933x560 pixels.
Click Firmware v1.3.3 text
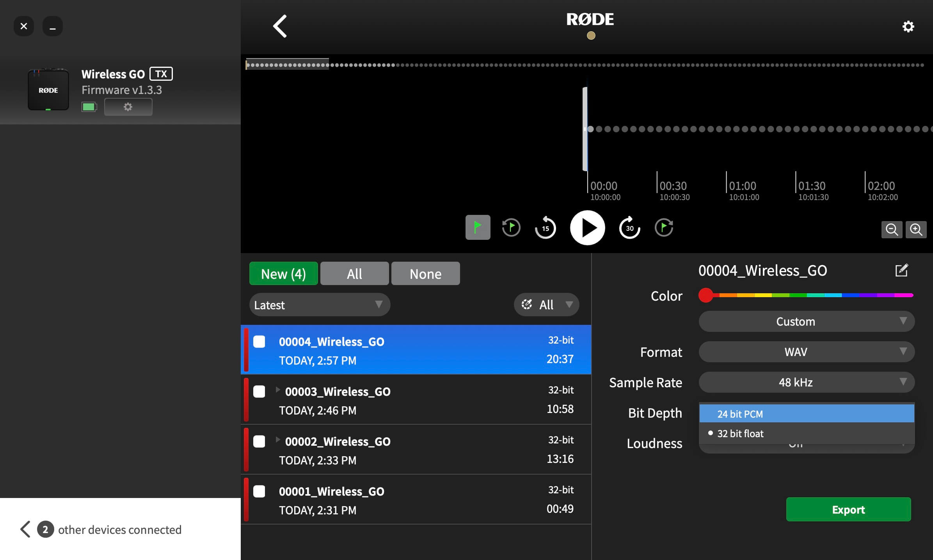(x=122, y=90)
